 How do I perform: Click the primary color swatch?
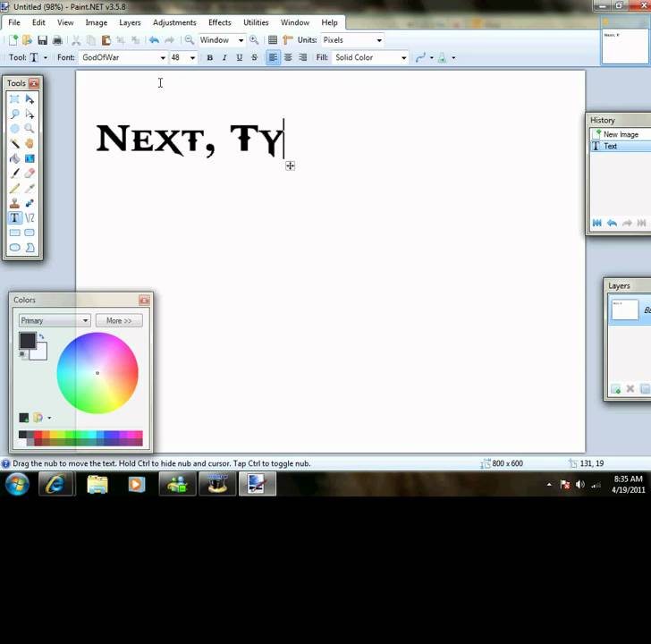[x=28, y=341]
